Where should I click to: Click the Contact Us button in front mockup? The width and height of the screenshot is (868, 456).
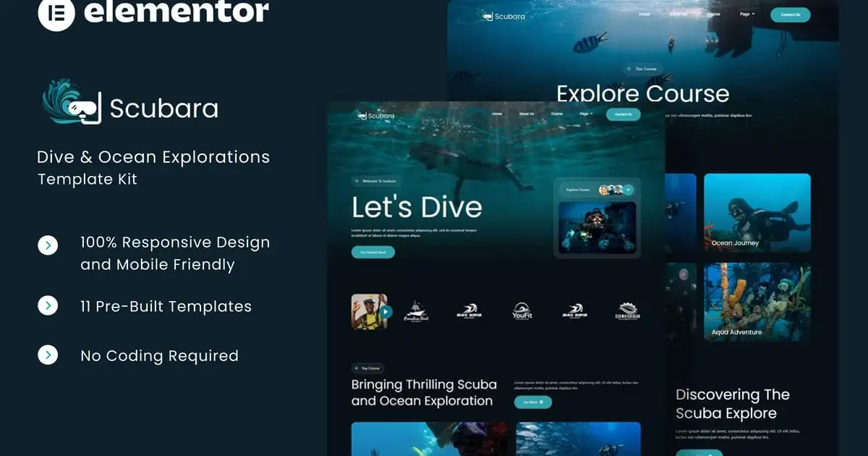(x=623, y=114)
